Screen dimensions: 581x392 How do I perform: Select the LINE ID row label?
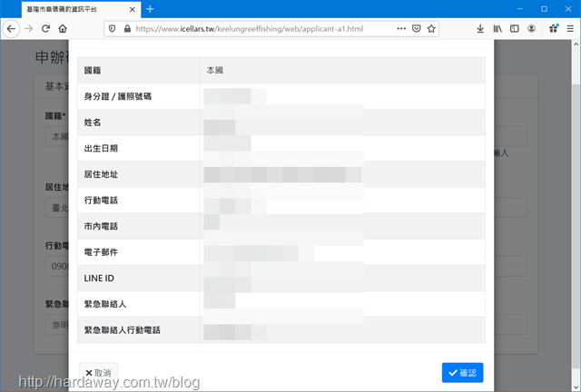click(x=99, y=278)
